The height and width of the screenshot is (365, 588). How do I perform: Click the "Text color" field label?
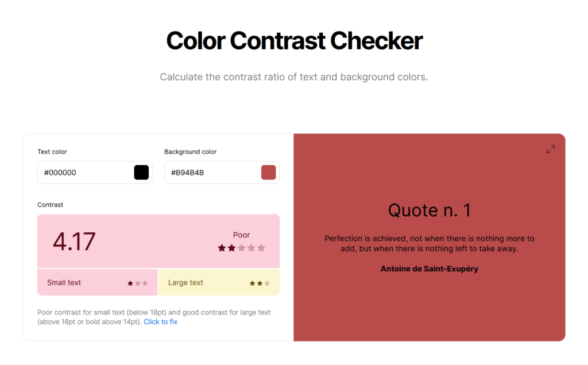click(52, 152)
